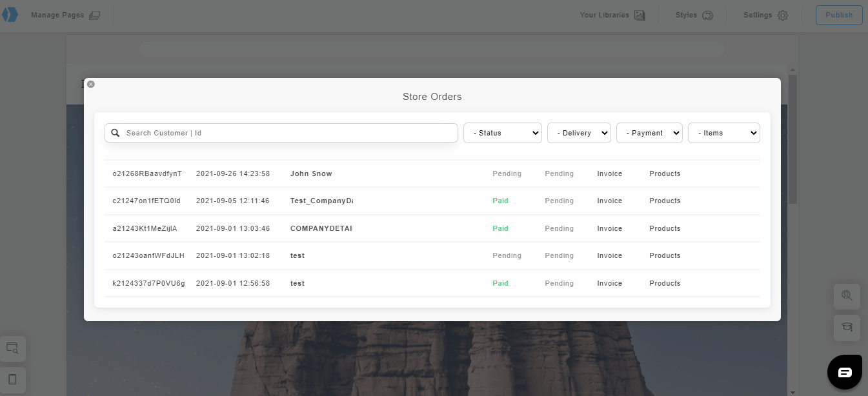Click the zoom search icon on right

pos(847,296)
